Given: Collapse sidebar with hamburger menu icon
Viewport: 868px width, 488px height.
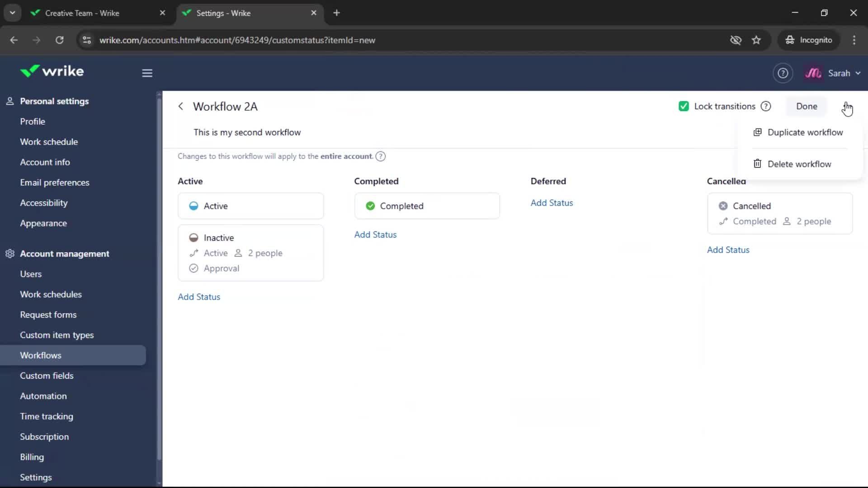Looking at the screenshot, I should [147, 73].
